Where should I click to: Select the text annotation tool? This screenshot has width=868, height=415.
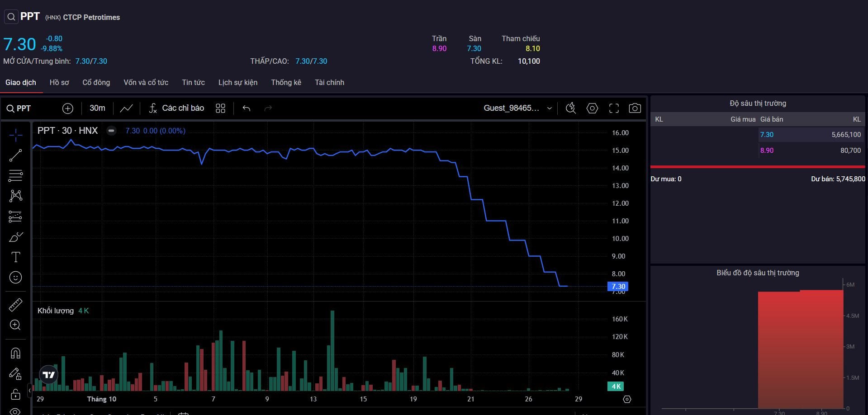(15, 257)
